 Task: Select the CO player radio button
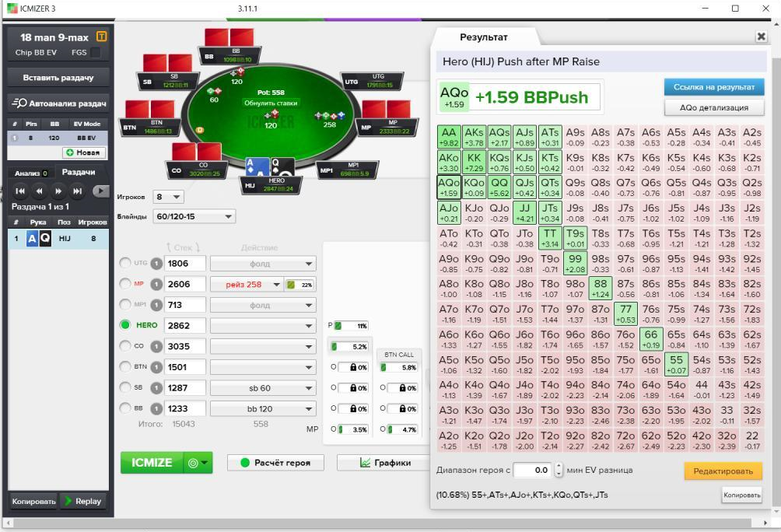[124, 345]
